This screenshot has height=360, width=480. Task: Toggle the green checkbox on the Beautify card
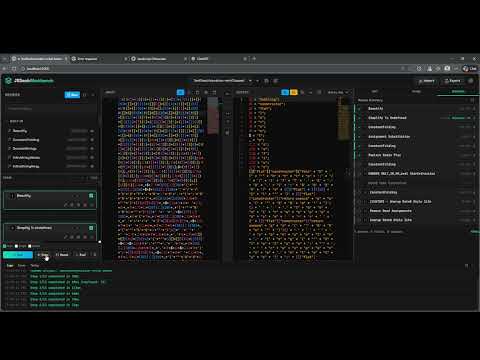91,196
